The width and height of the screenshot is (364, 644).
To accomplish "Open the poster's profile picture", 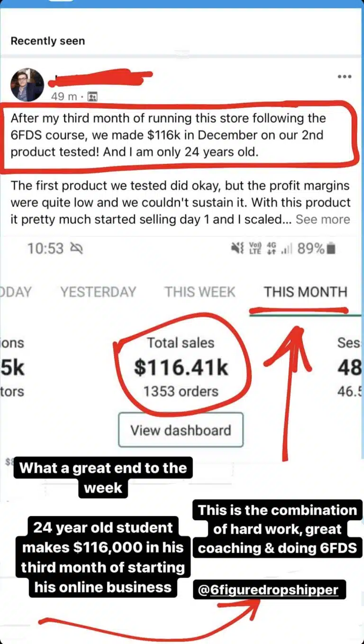I will (27, 85).
